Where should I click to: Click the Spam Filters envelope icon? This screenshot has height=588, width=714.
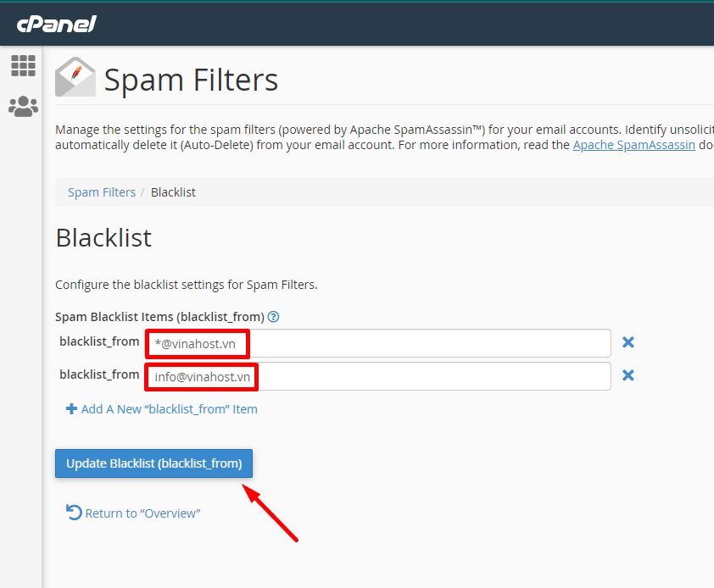pos(75,78)
